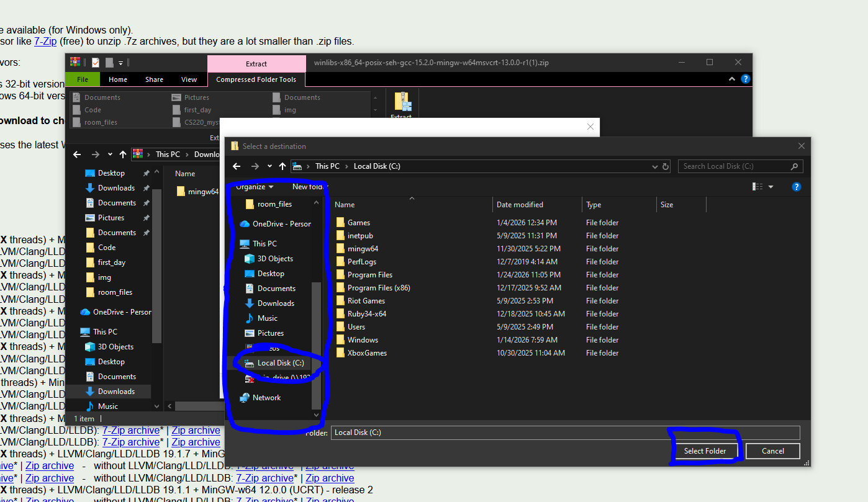Open the Search Local Disk (C:) magnifier
The image size is (868, 502).
click(x=795, y=166)
